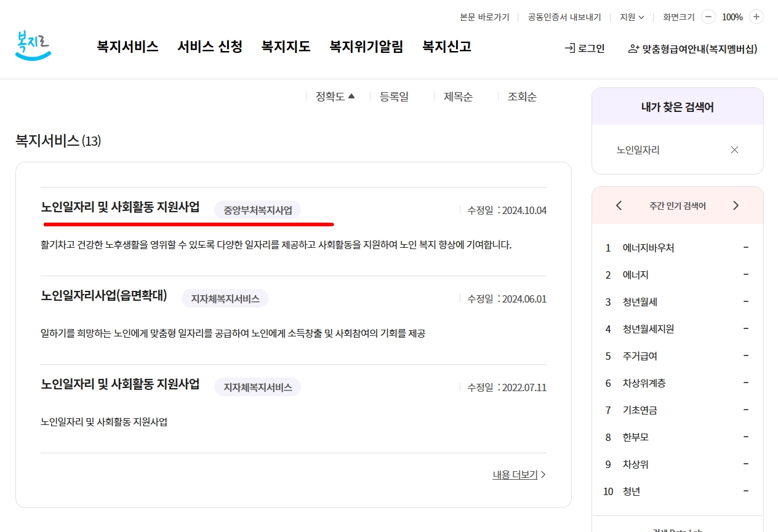
Task: Click the 100% zoom level control
Action: point(732,17)
